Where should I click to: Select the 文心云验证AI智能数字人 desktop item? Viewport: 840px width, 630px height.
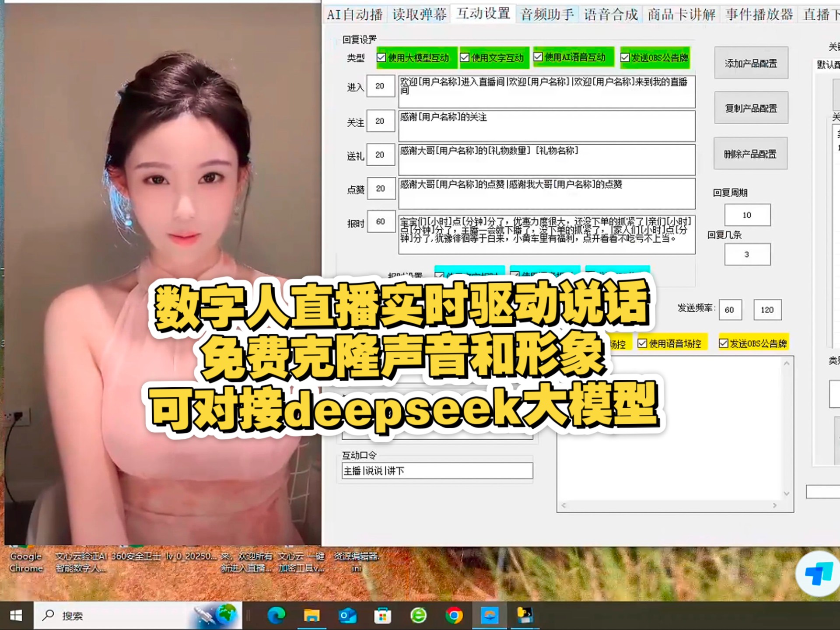(x=81, y=562)
